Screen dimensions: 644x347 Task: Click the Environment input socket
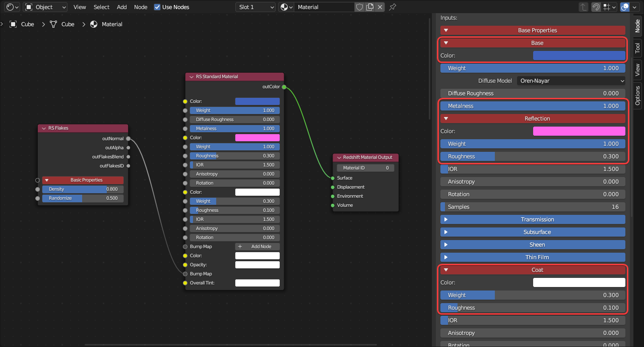coord(333,196)
